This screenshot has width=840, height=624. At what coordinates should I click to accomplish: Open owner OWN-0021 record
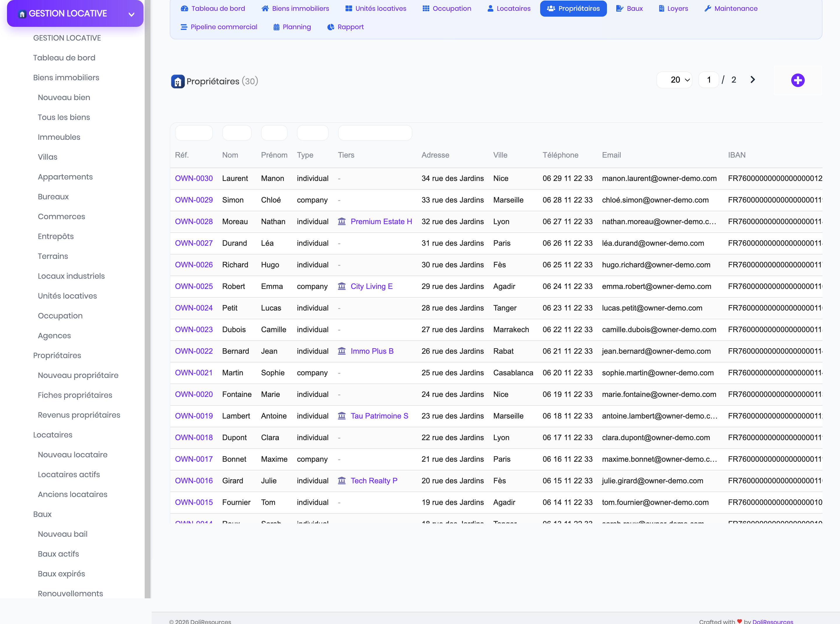click(194, 373)
